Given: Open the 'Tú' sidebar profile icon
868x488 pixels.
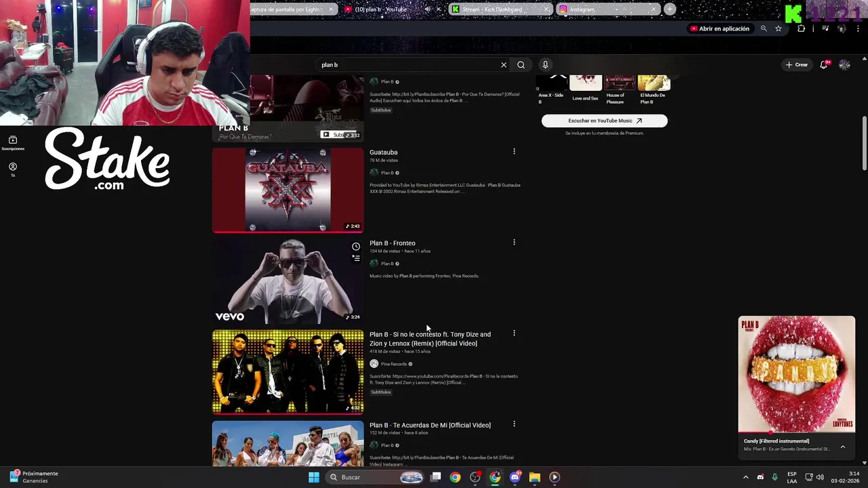Looking at the screenshot, I should (13, 169).
